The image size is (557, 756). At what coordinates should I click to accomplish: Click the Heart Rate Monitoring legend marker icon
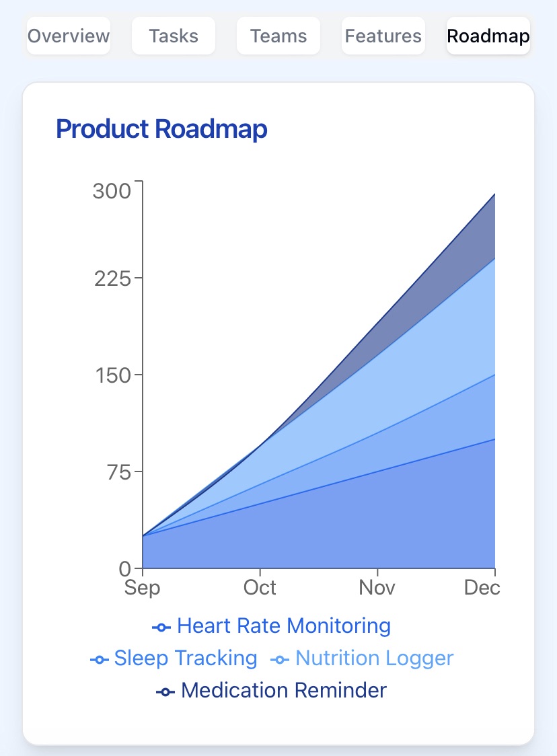(x=161, y=627)
